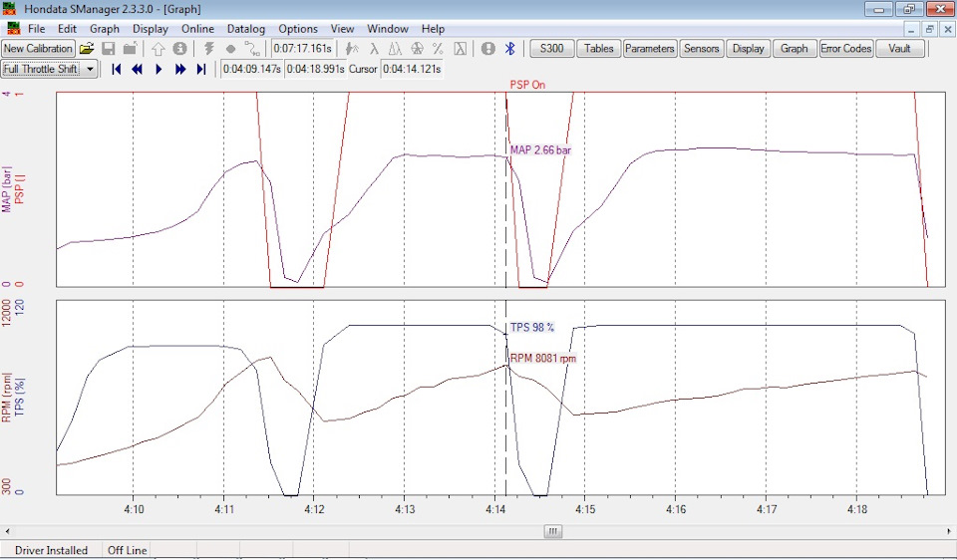Open the Datalog menu
957x560 pixels.
click(246, 29)
